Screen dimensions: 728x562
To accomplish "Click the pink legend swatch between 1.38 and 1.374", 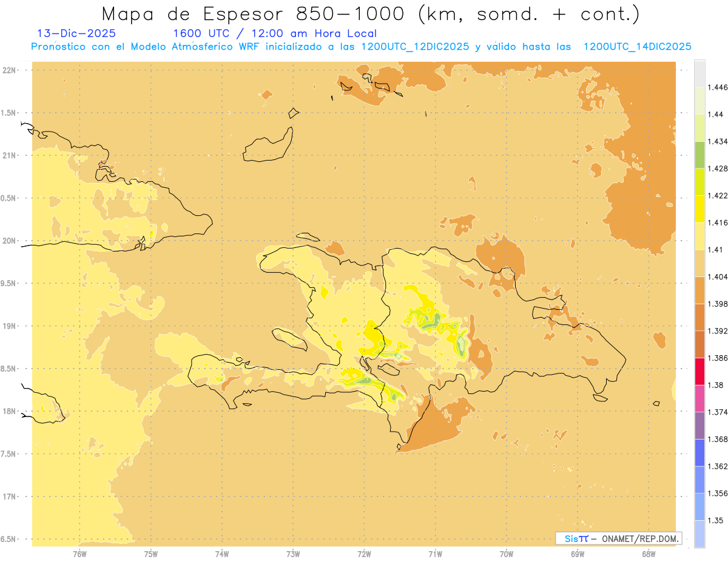I will 699,398.
